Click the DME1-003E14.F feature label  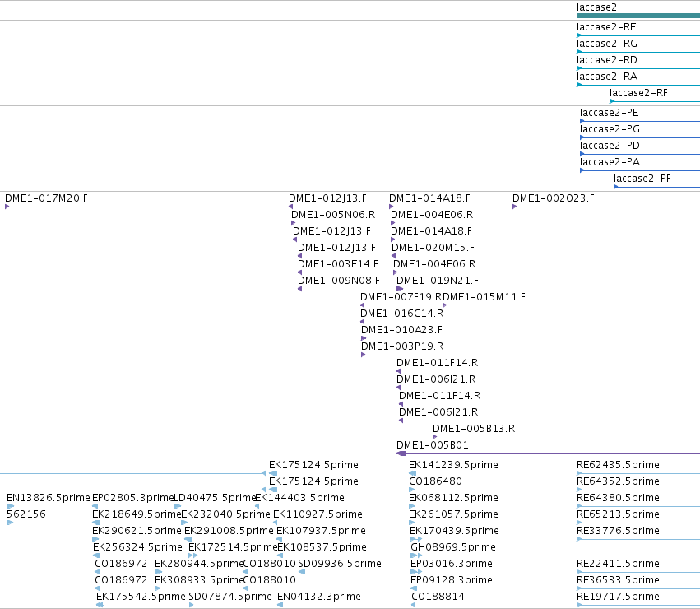[x=338, y=263]
